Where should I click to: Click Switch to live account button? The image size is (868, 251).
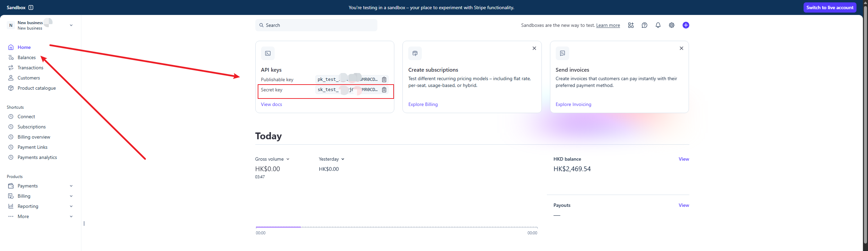tap(830, 7)
